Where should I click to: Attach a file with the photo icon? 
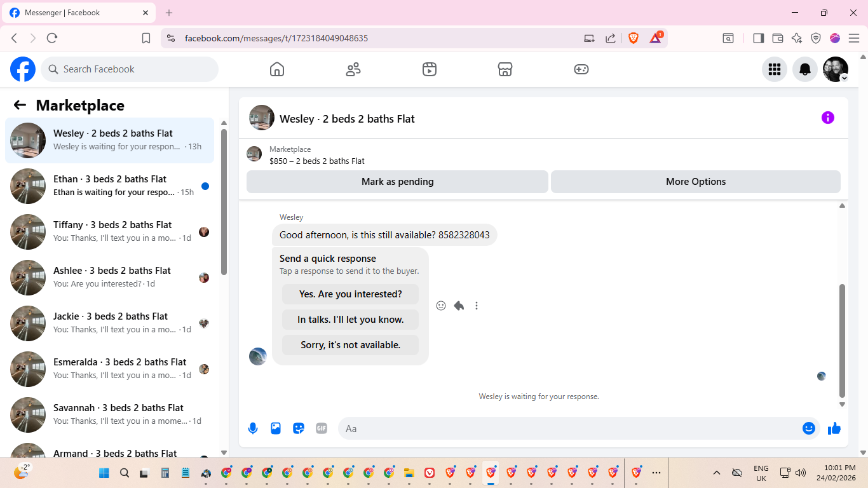click(276, 428)
